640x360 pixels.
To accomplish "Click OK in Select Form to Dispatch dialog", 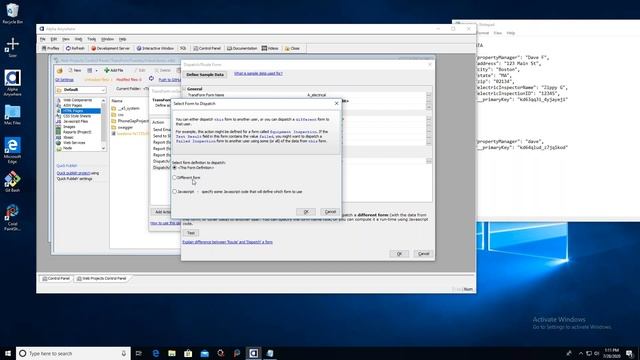I will (x=306, y=211).
